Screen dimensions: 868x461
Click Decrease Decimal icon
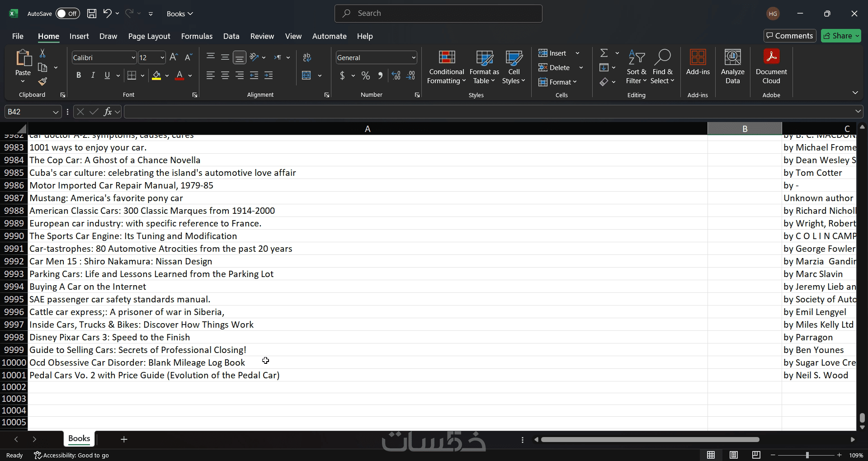click(x=411, y=76)
